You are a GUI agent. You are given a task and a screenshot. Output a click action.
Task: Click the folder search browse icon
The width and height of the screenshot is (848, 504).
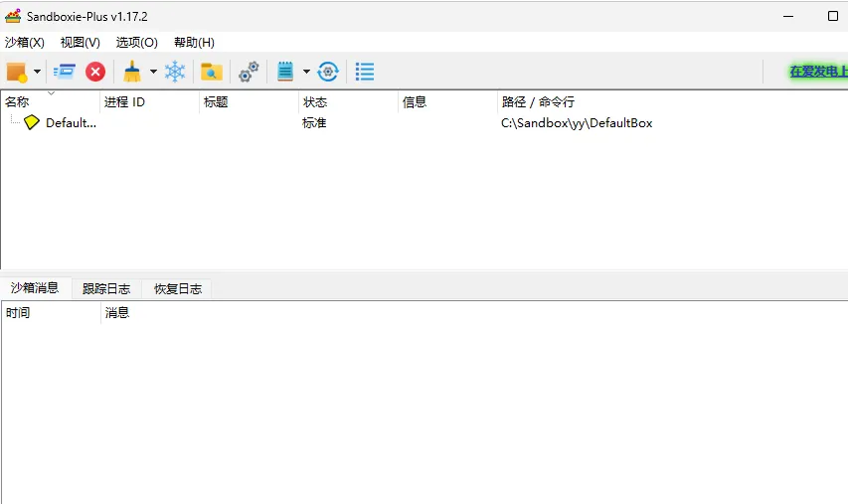212,72
